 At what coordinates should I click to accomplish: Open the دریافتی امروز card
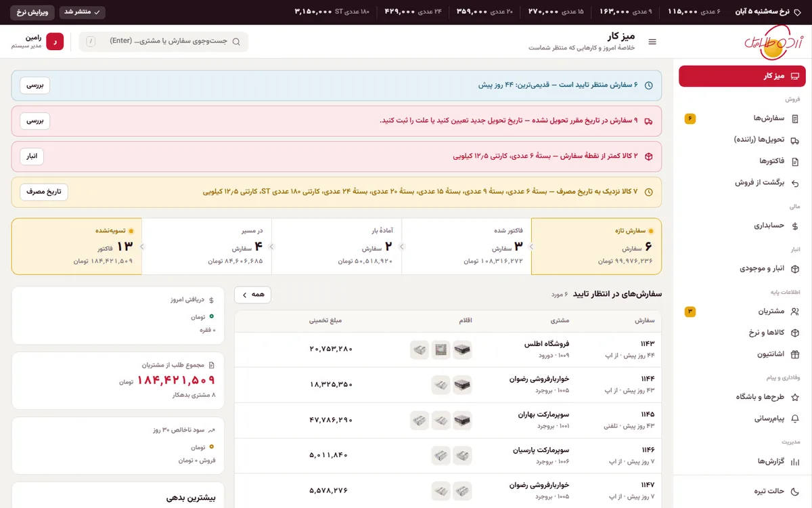[118, 315]
